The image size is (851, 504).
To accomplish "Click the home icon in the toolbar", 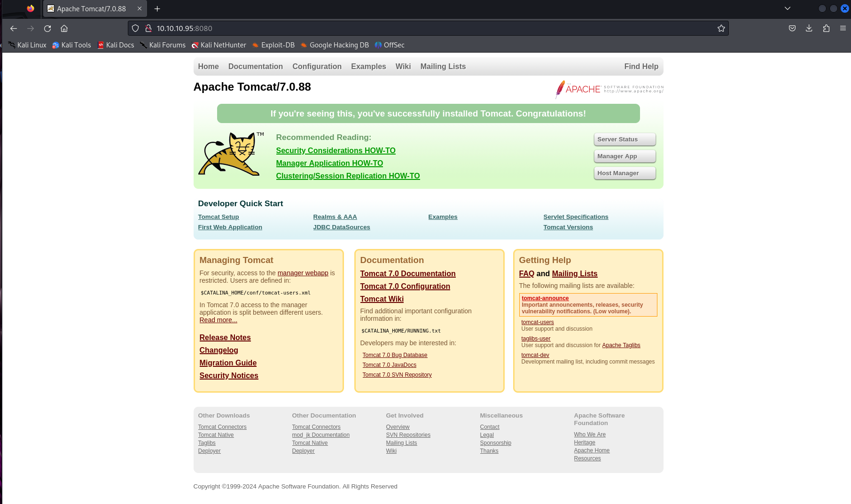I will [64, 29].
